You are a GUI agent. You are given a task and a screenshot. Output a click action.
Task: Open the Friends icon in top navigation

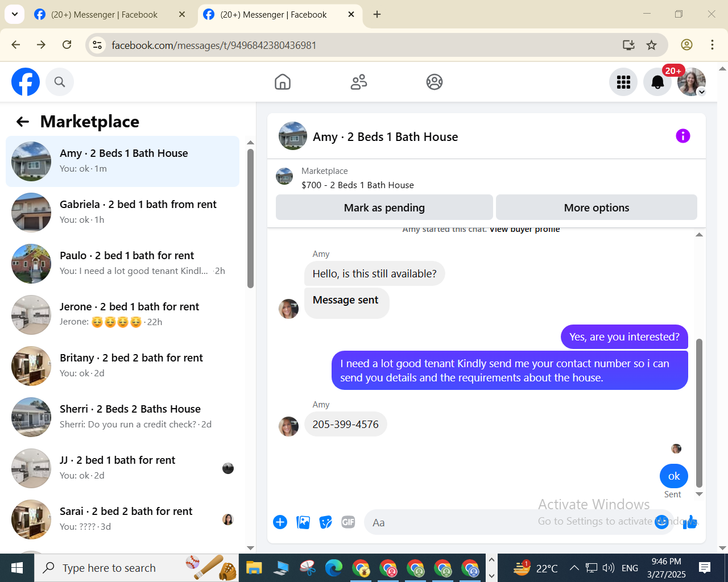(x=359, y=82)
